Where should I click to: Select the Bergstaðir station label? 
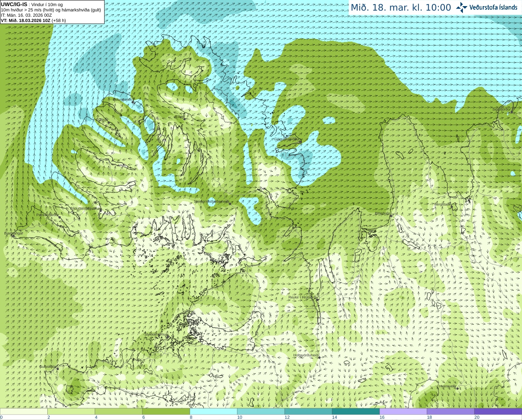442,204
